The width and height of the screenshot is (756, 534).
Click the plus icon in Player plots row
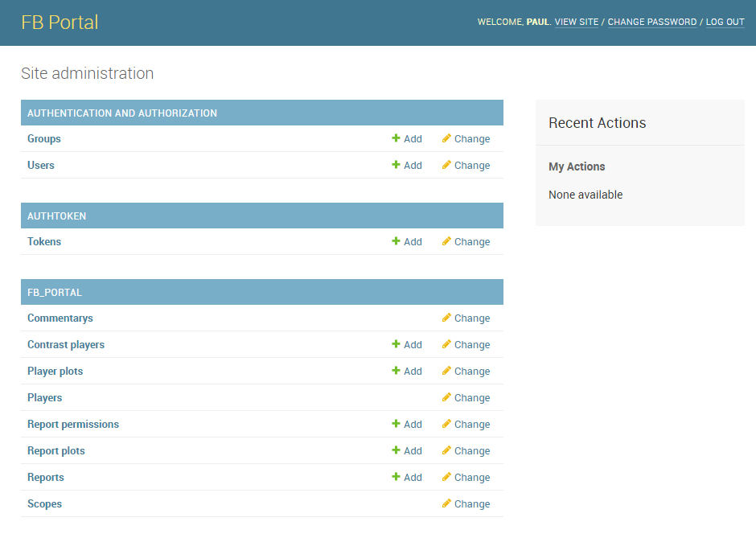click(x=396, y=371)
